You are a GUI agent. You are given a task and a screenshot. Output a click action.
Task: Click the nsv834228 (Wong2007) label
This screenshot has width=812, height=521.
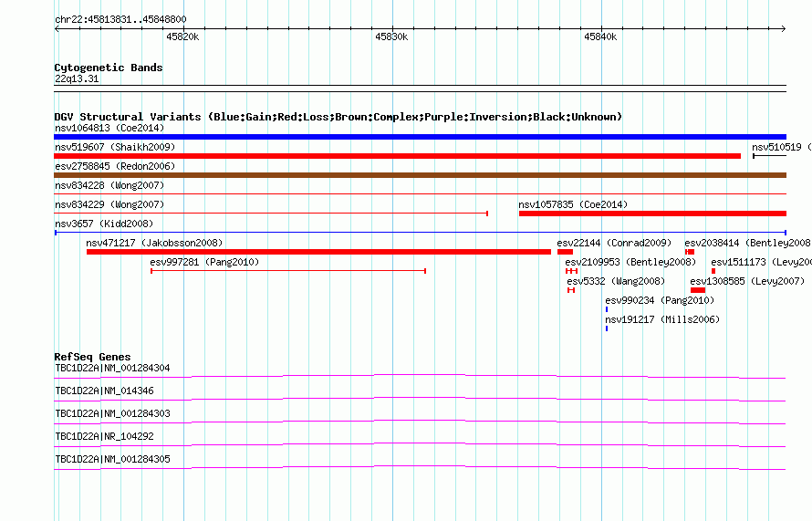[x=109, y=185]
